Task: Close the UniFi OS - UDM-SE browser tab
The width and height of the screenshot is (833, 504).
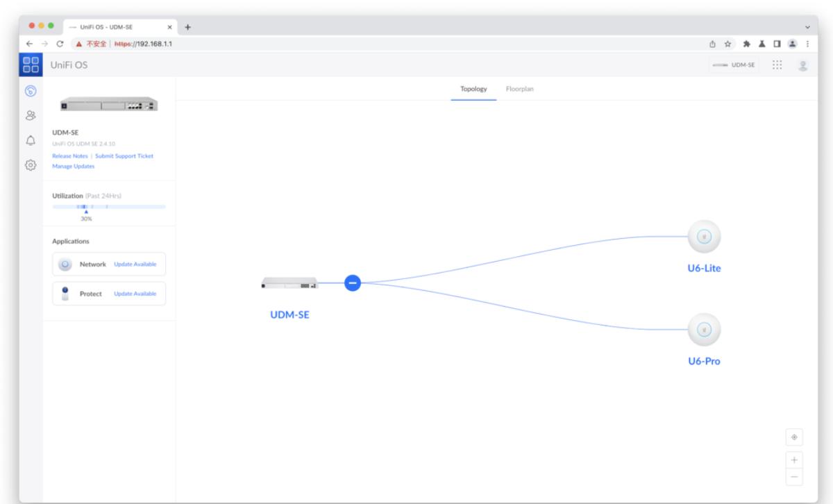Action: click(x=170, y=26)
